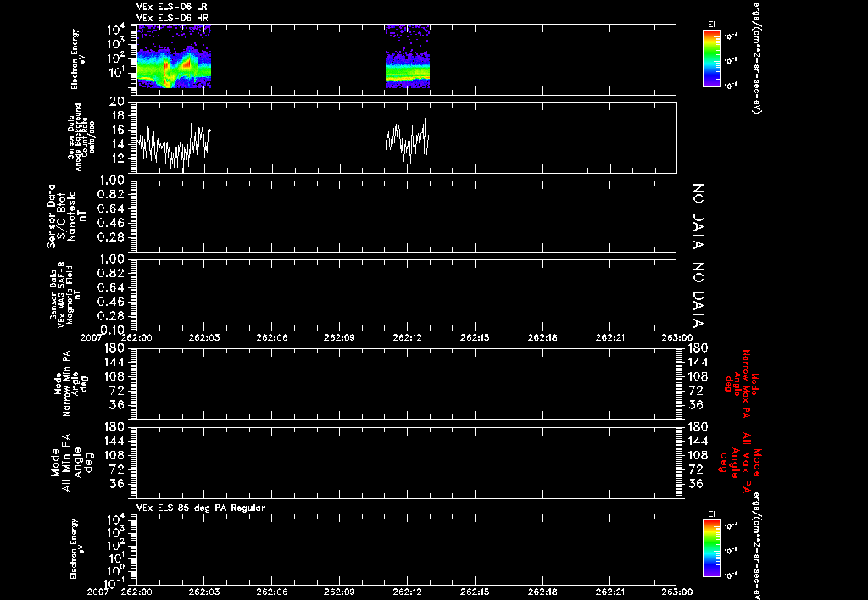Click the 1.00 tick on the S/C Btot axis
This screenshot has width=868, height=600.
pos(110,181)
